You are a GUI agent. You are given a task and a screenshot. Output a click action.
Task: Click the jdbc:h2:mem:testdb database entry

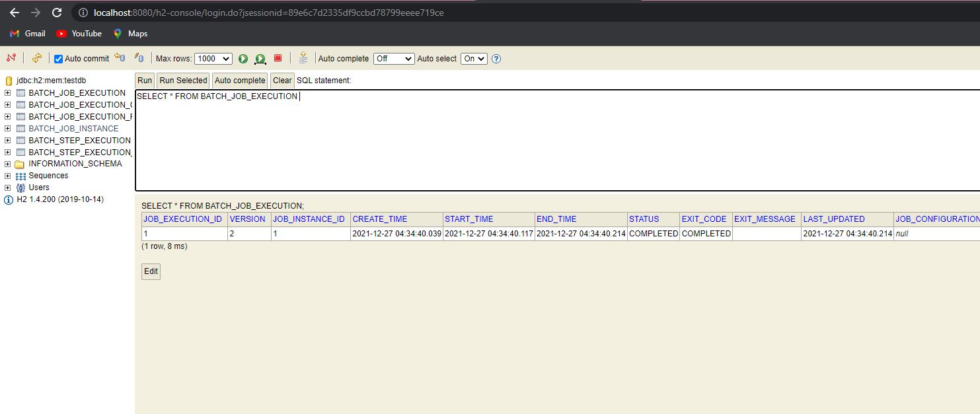[x=52, y=81]
